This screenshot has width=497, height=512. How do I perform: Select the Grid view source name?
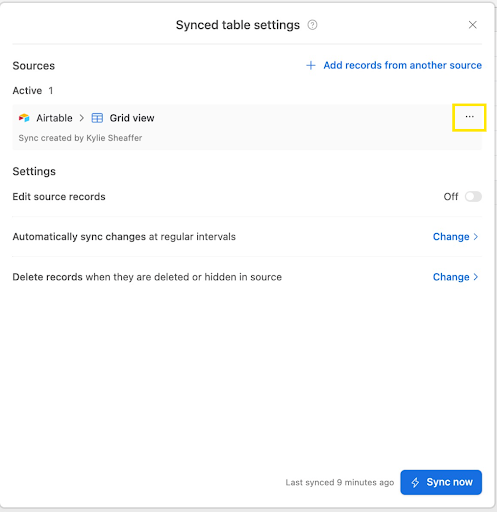click(132, 118)
